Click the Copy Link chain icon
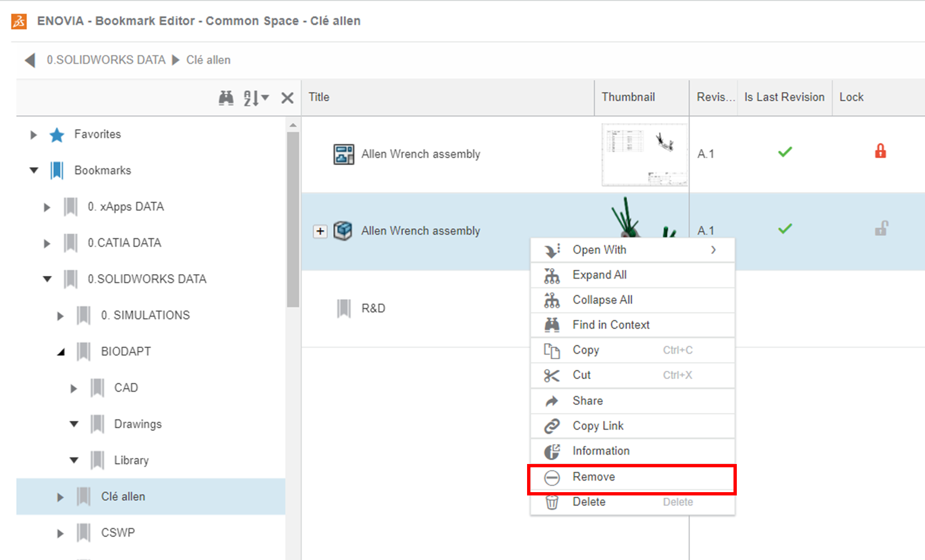Screen dimensions: 925x560 [x=552, y=426]
